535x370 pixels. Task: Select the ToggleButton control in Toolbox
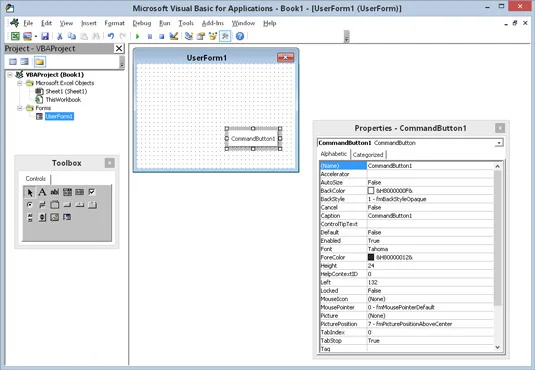coord(42,205)
